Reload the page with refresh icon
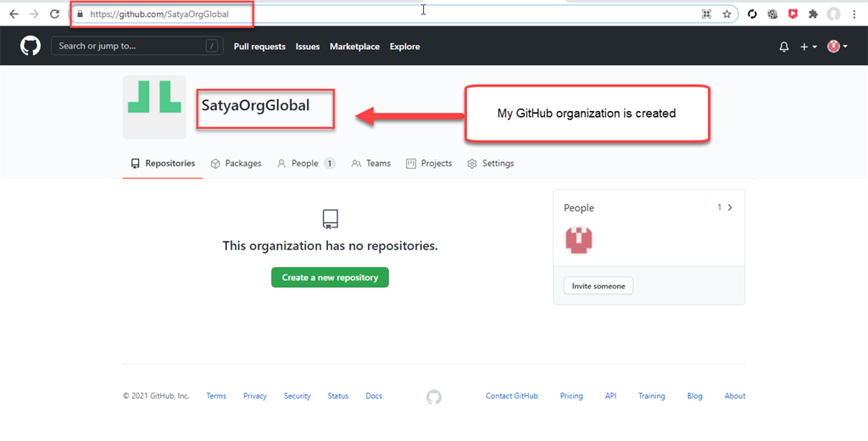The height and width of the screenshot is (441, 868). [54, 14]
